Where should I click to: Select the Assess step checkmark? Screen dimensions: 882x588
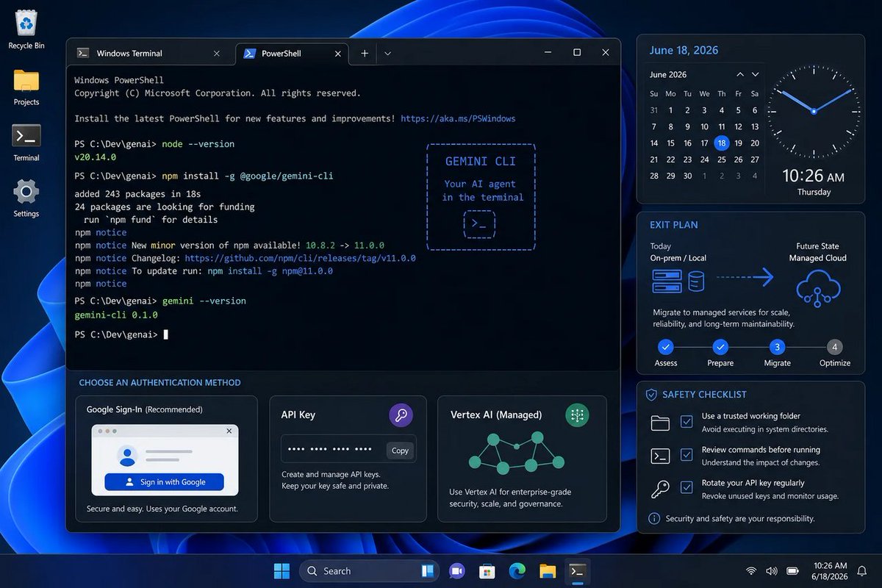point(666,347)
